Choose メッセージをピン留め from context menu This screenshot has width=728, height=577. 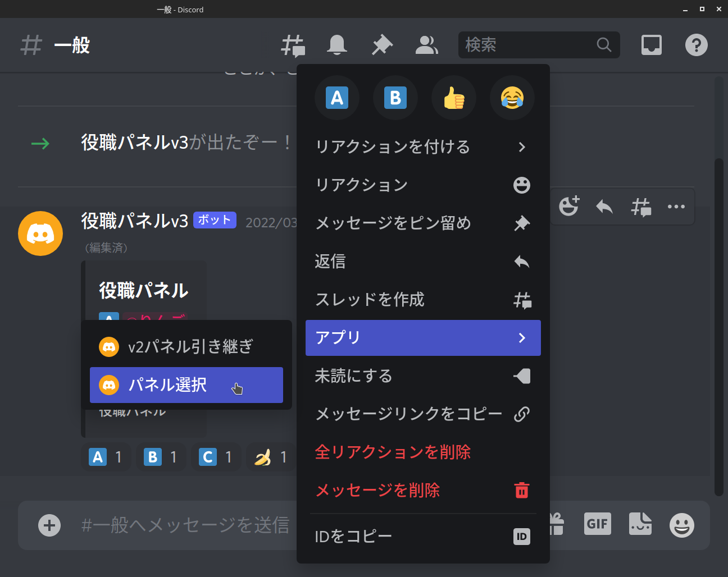point(423,223)
